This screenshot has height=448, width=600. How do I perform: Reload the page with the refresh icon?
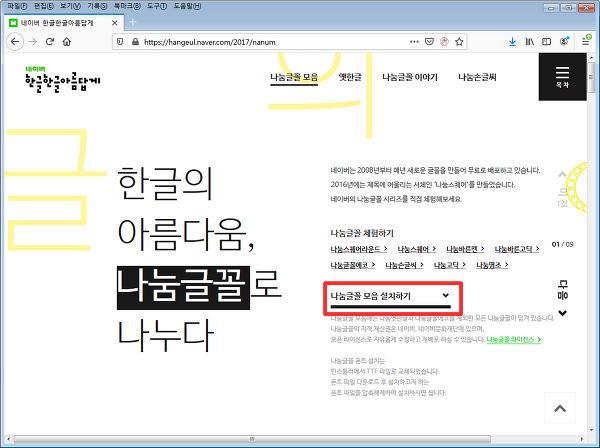(x=50, y=42)
